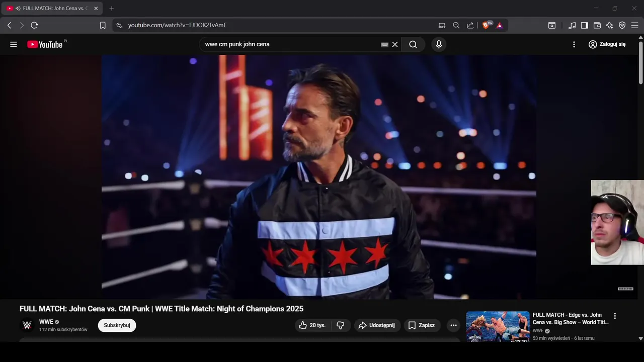Image resolution: width=644 pixels, height=362 pixels.
Task: Open the install app icon in address bar
Action: (442, 25)
